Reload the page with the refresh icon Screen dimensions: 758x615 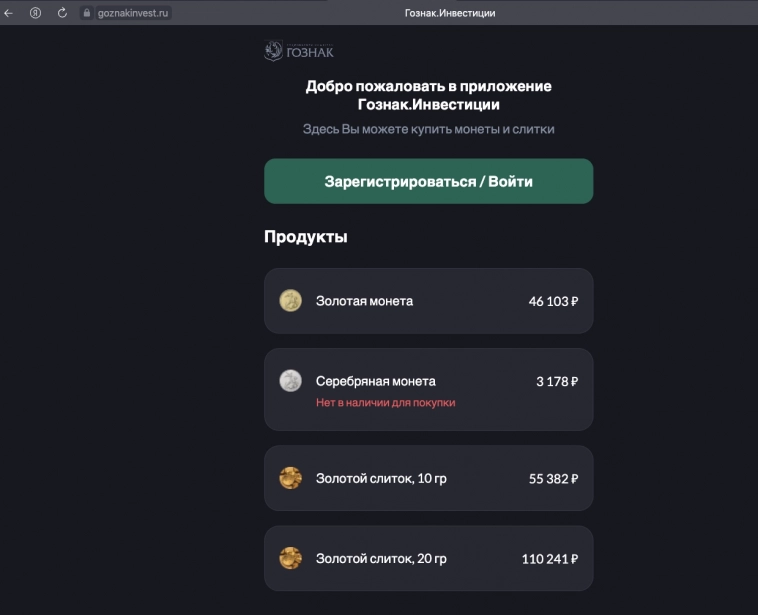[x=62, y=13]
